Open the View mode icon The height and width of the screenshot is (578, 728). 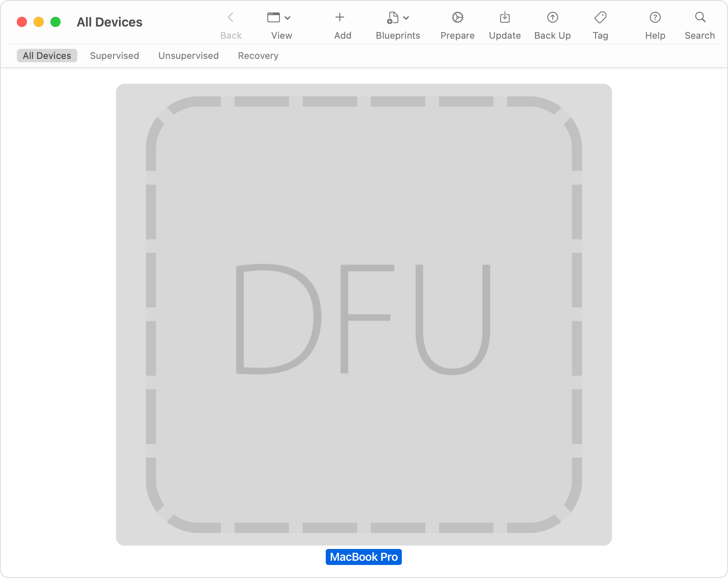274,17
